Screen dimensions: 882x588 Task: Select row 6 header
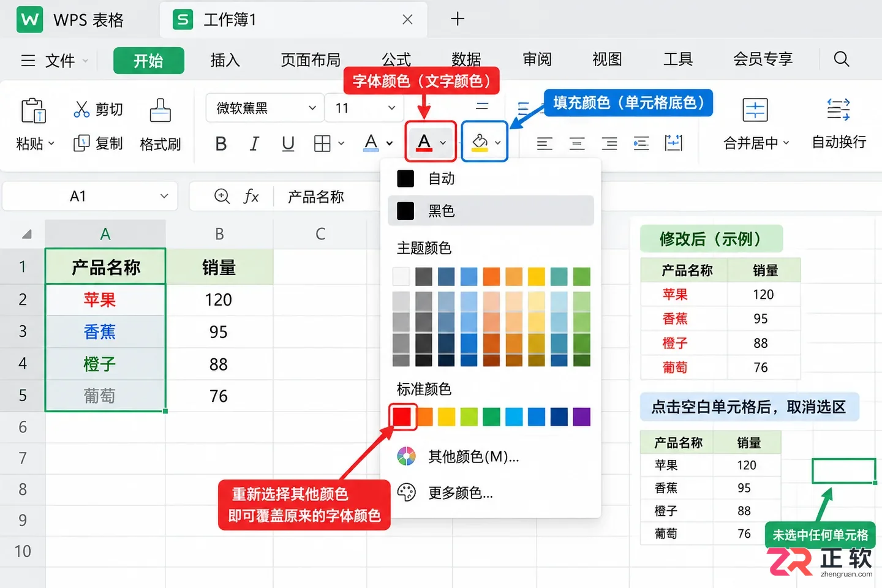23,427
